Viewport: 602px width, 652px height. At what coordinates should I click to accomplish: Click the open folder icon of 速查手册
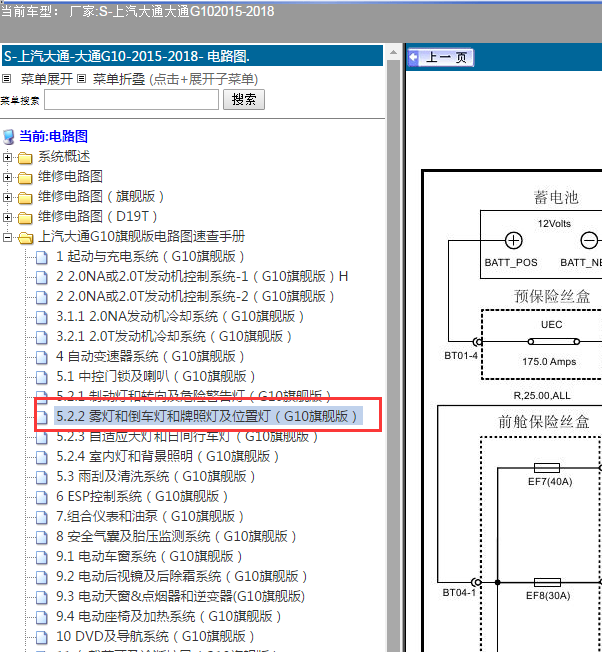tap(26, 238)
